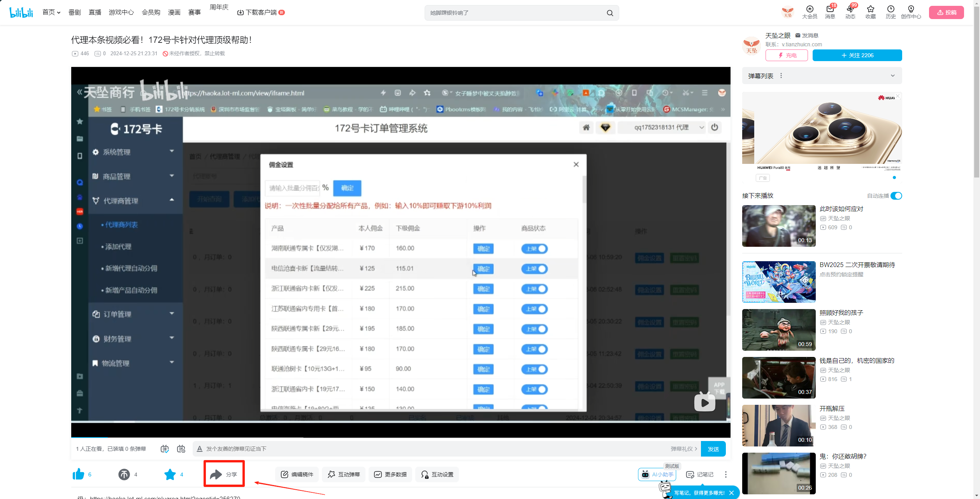The height and width of the screenshot is (499, 980).
Task: Click the 编辑稿件 edit button
Action: point(297,474)
